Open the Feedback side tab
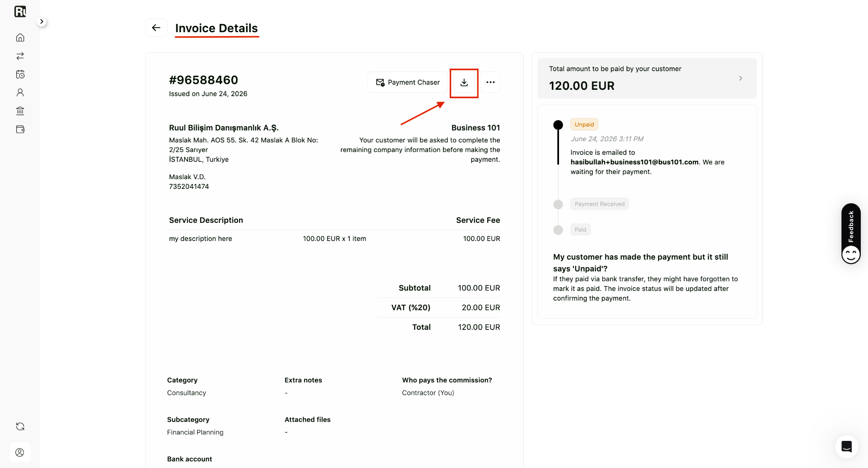868x468 pixels. (851, 226)
